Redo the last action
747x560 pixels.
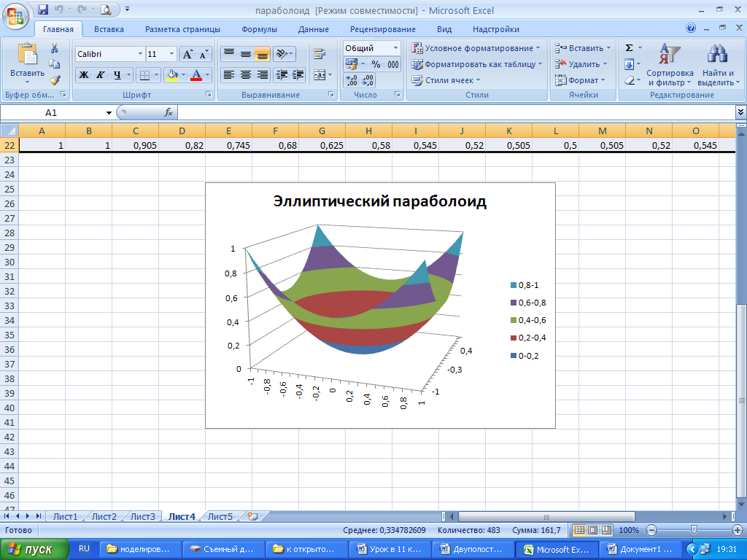[x=82, y=9]
